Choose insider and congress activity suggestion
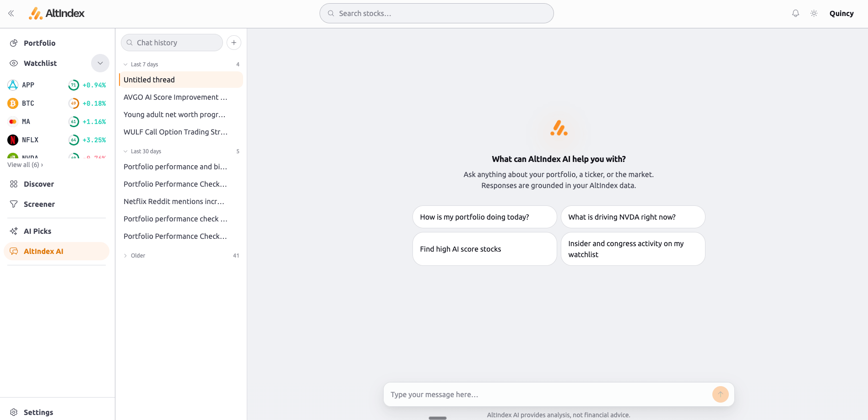The image size is (868, 420). 633,249
